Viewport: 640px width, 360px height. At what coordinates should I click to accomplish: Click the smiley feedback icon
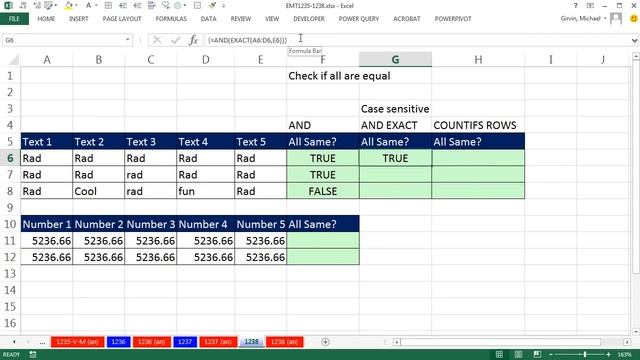(634, 18)
